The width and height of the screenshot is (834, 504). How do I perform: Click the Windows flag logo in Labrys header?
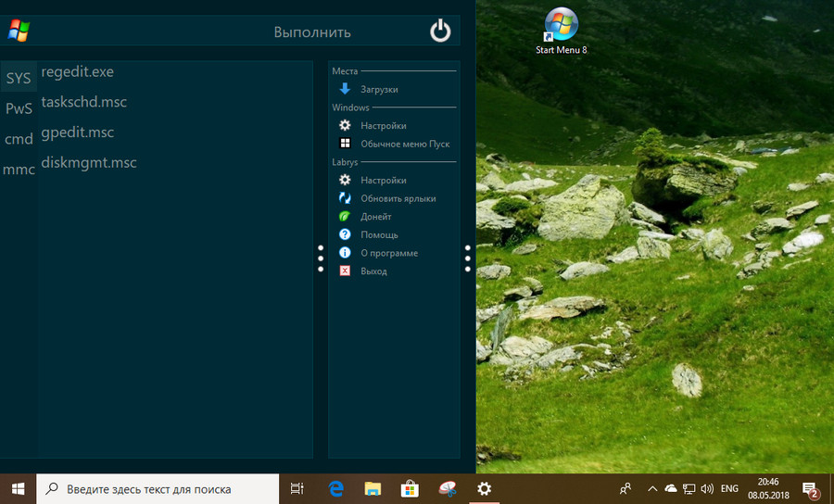tap(19, 31)
